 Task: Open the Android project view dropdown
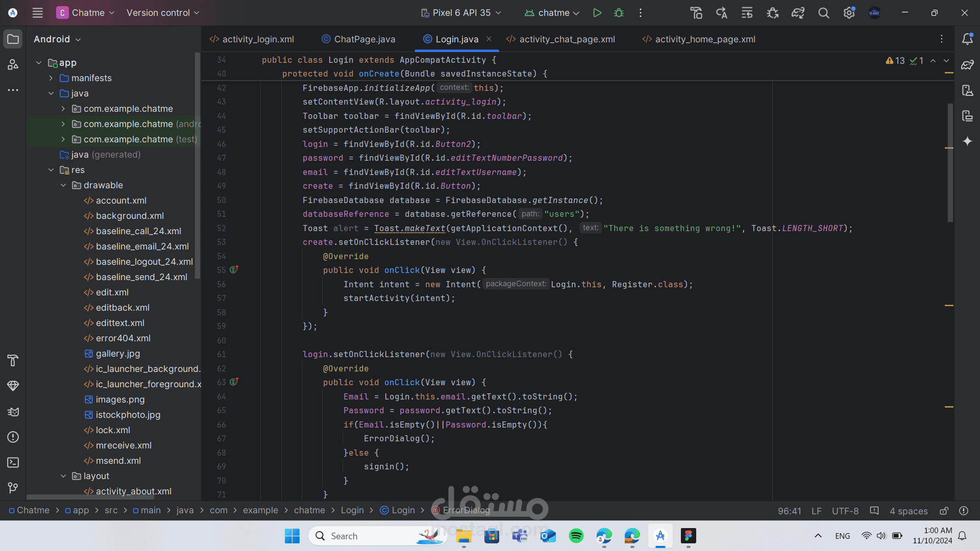[57, 39]
